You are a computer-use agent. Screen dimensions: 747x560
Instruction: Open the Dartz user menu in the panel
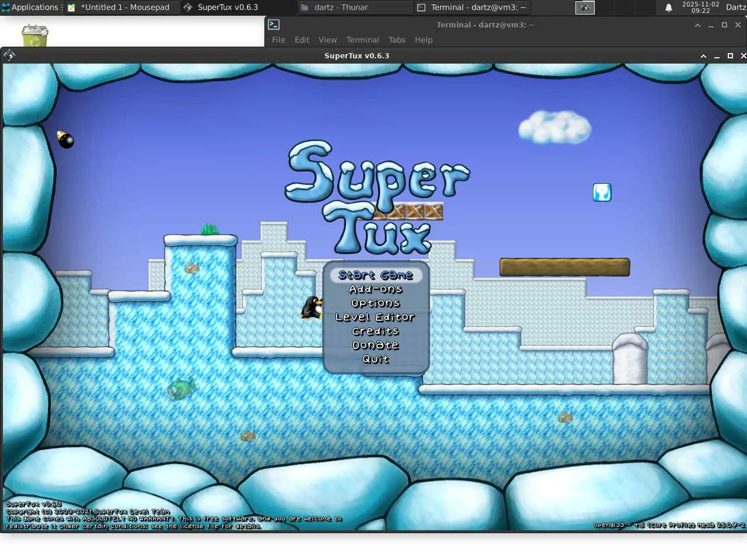point(736,7)
